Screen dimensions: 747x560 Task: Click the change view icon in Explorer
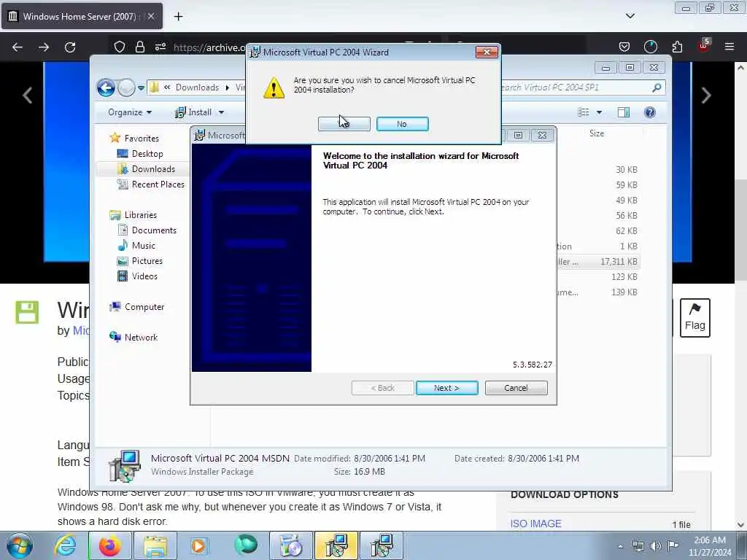tap(584, 112)
